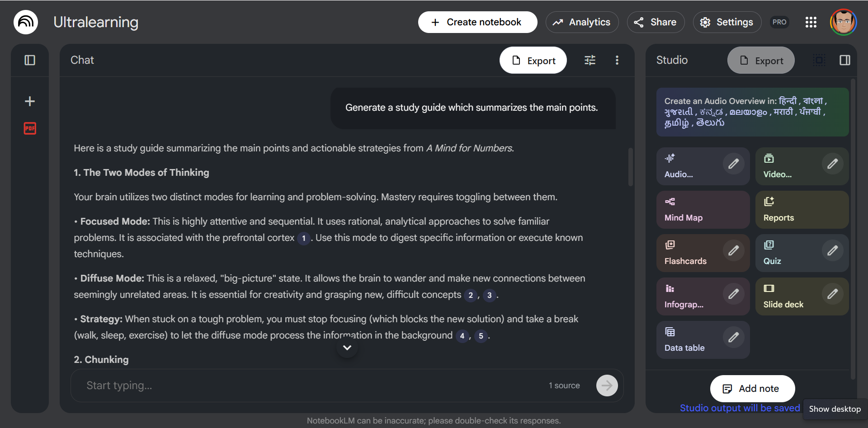Open the user account avatar menu
868x428 pixels.
click(x=843, y=22)
